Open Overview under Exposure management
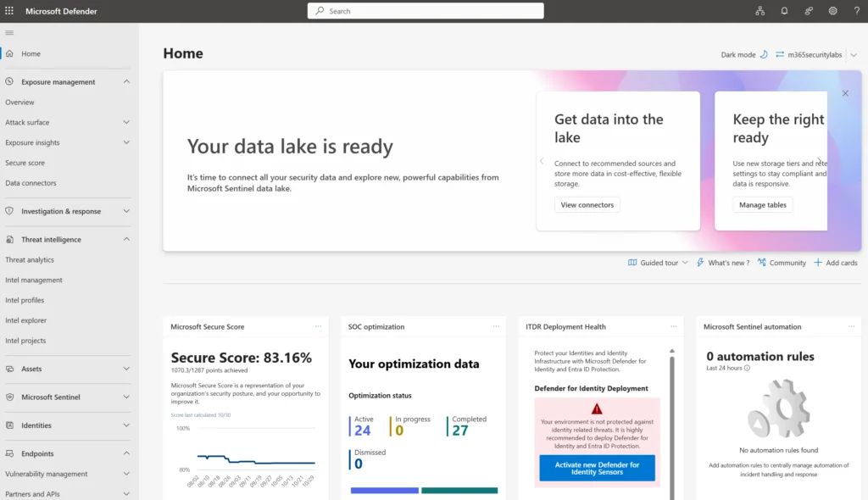Viewport: 868px width, 500px height. pos(20,102)
